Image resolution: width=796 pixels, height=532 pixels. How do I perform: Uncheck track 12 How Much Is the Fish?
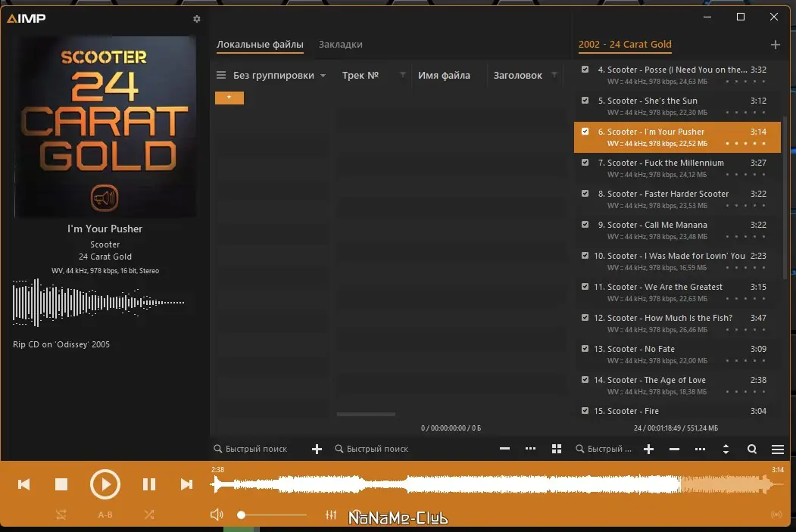tap(585, 318)
